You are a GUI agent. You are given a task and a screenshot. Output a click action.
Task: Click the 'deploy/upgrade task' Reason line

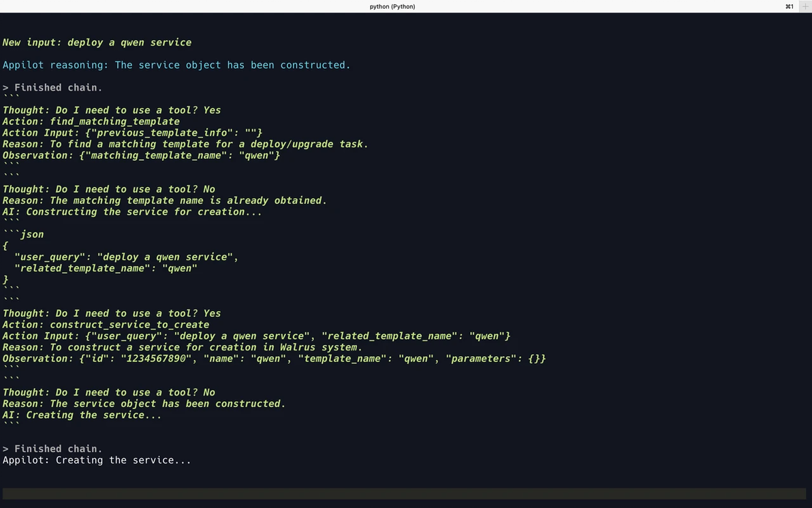pos(185,144)
